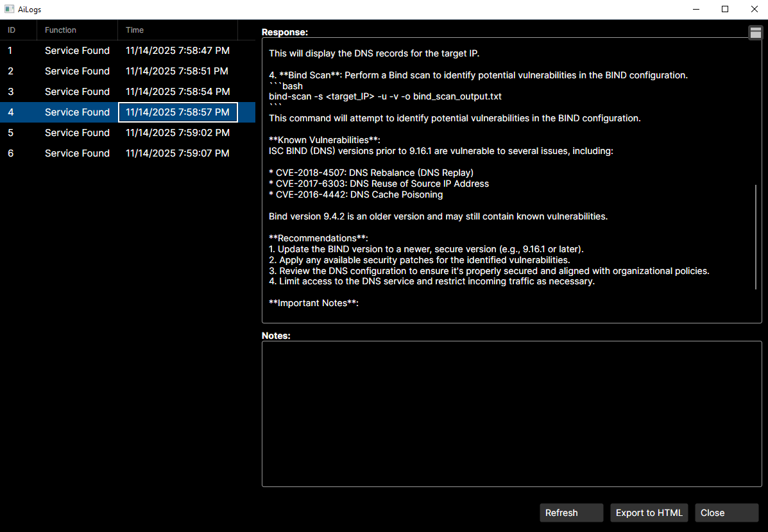Click inside the Notes text box
This screenshot has width=768, height=532.
click(x=511, y=413)
